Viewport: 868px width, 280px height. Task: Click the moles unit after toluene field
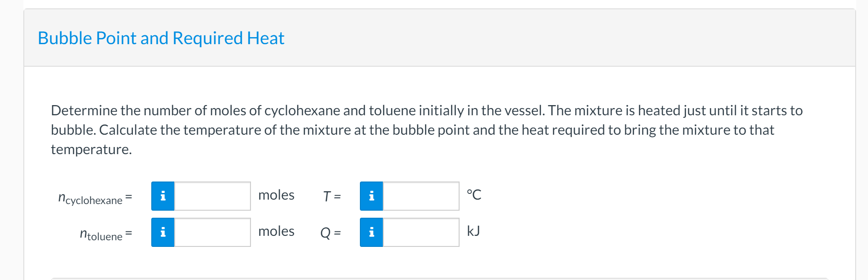(276, 231)
